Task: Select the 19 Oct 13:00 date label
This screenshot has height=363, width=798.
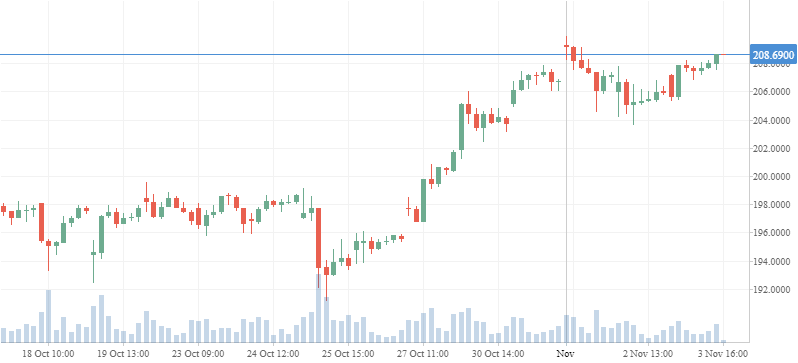Action: coord(123,353)
